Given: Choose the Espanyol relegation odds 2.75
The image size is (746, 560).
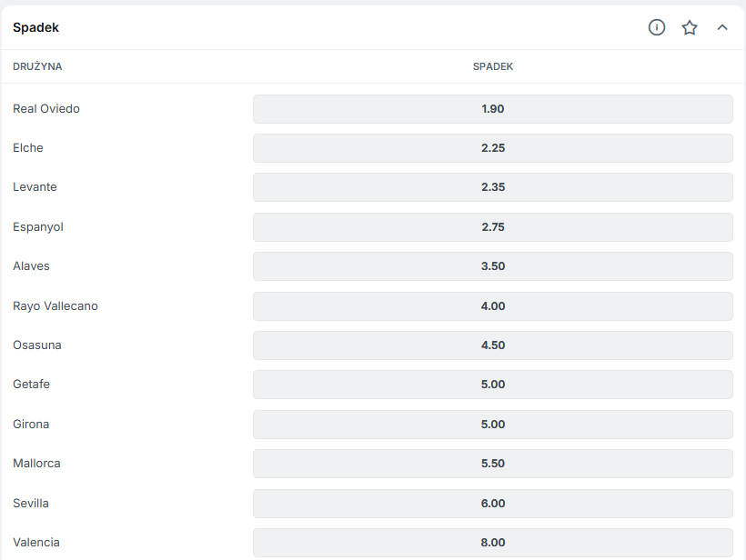Looking at the screenshot, I should click(x=493, y=226).
